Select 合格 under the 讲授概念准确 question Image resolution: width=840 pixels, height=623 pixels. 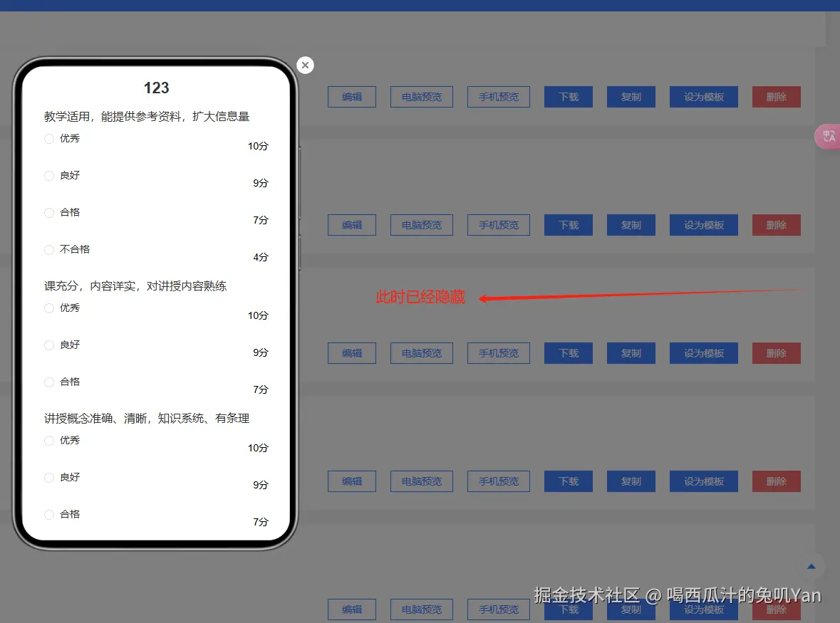pos(49,514)
